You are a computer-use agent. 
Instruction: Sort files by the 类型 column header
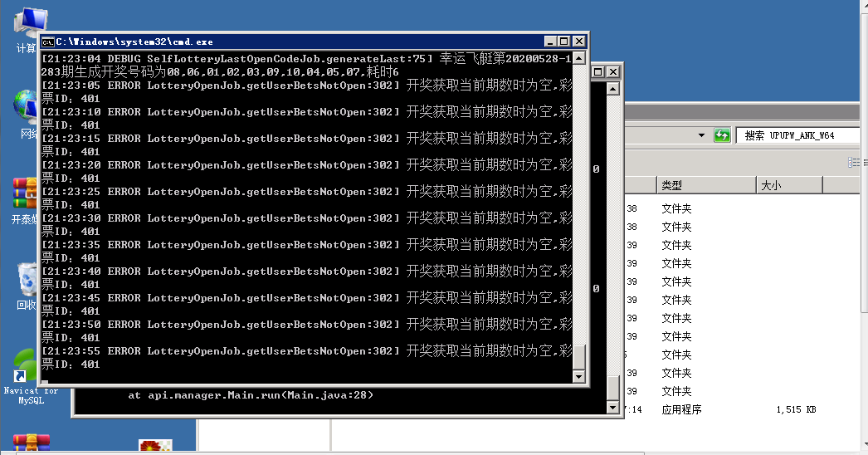[705, 185]
